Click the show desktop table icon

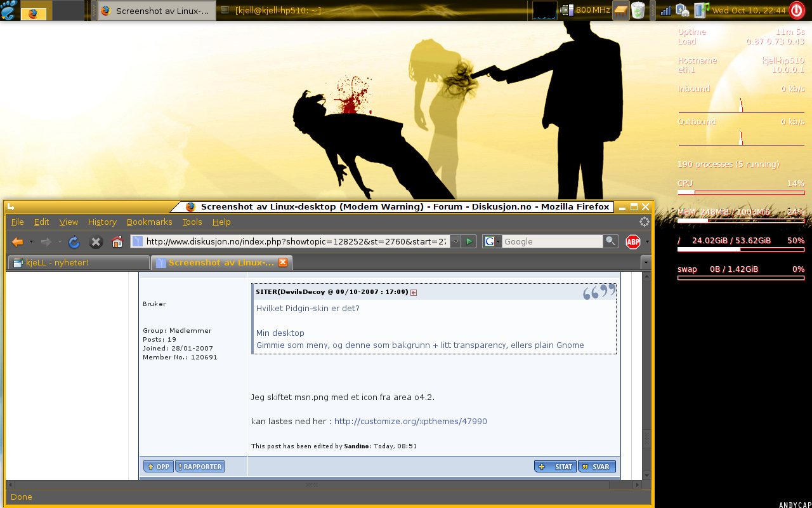pyautogui.click(x=620, y=10)
